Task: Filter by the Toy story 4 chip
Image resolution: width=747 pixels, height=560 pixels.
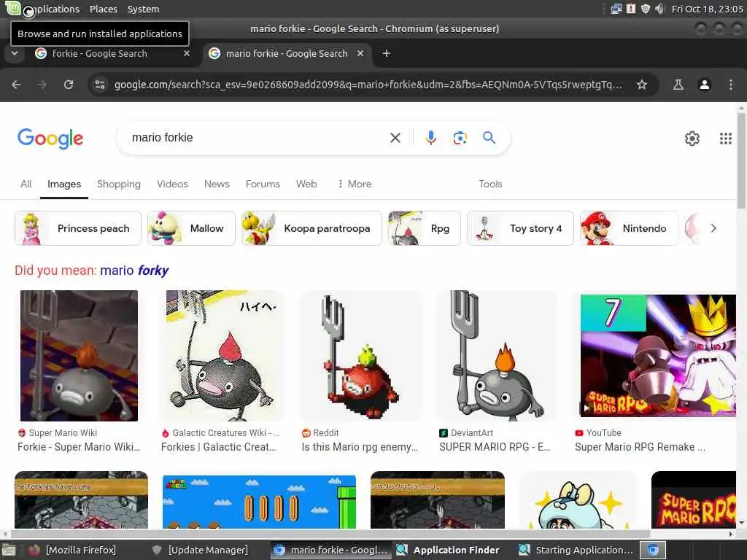Action: click(x=520, y=228)
